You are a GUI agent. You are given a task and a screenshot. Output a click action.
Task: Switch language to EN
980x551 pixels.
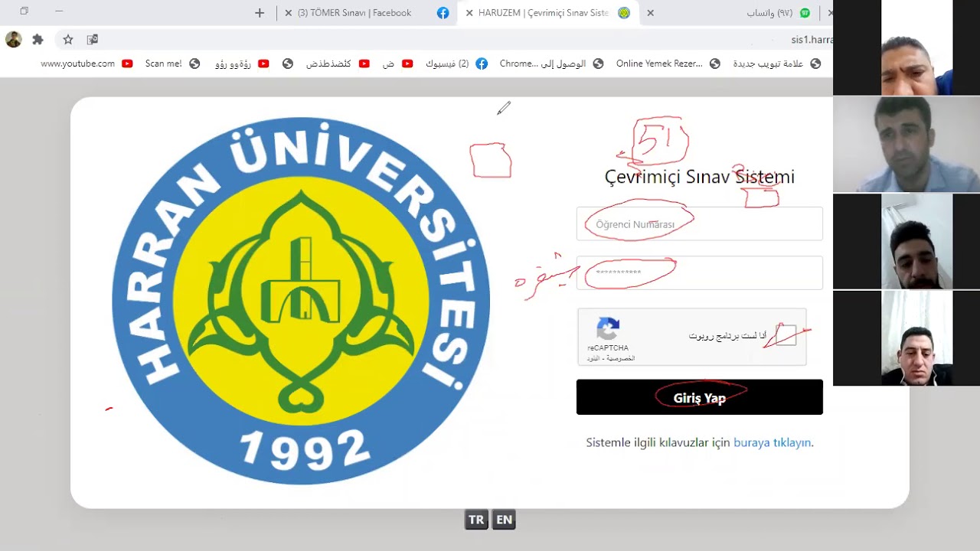(504, 520)
